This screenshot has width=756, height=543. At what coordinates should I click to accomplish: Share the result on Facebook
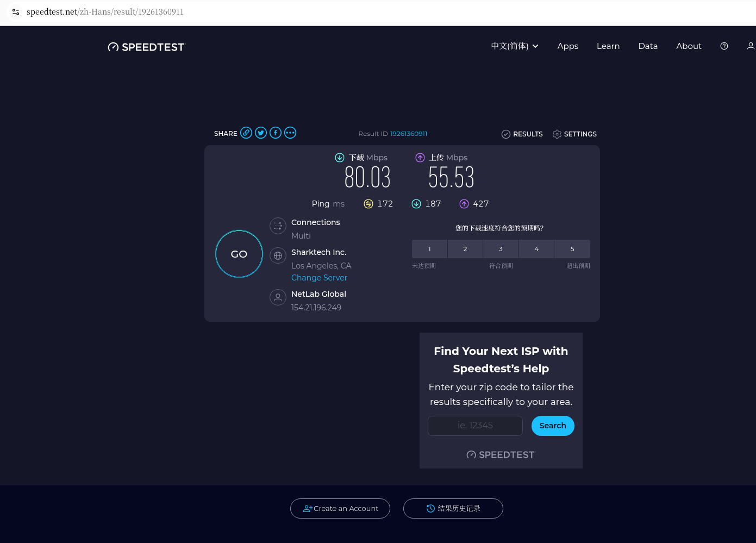276,133
